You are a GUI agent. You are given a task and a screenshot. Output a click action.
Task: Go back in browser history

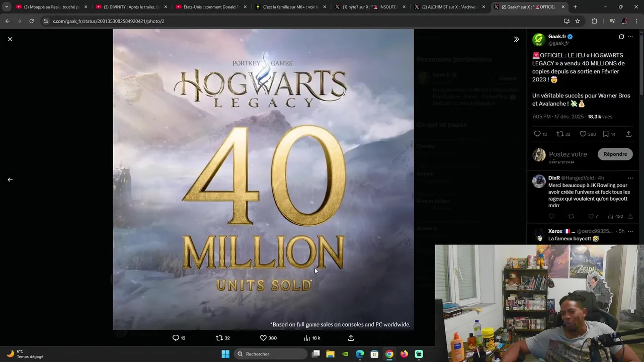tap(7, 21)
